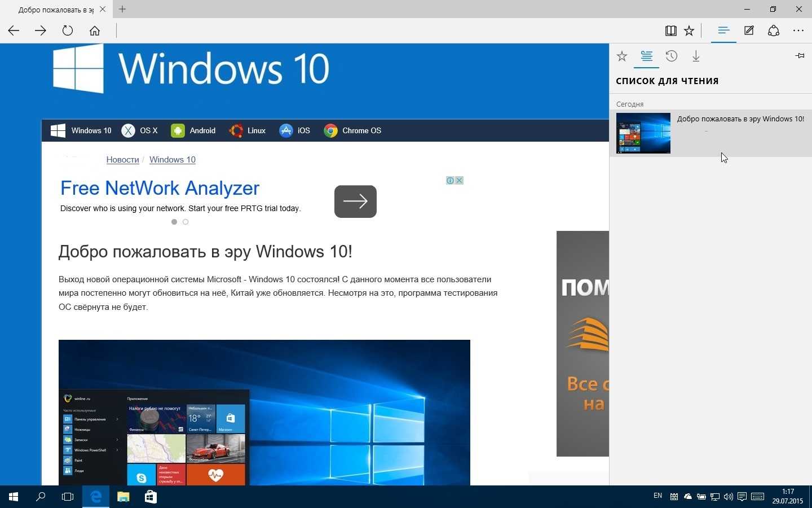Click the ad arrow button
812x508 pixels.
coord(355,202)
